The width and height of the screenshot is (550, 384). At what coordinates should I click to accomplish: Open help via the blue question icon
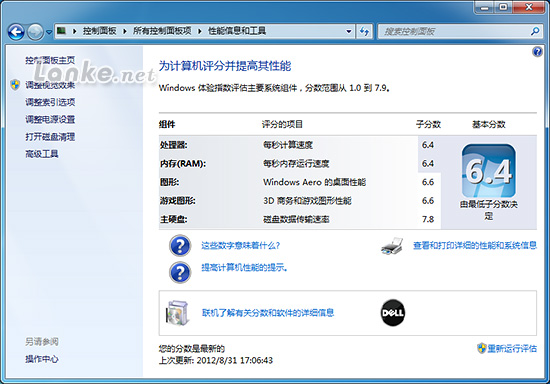point(537,52)
